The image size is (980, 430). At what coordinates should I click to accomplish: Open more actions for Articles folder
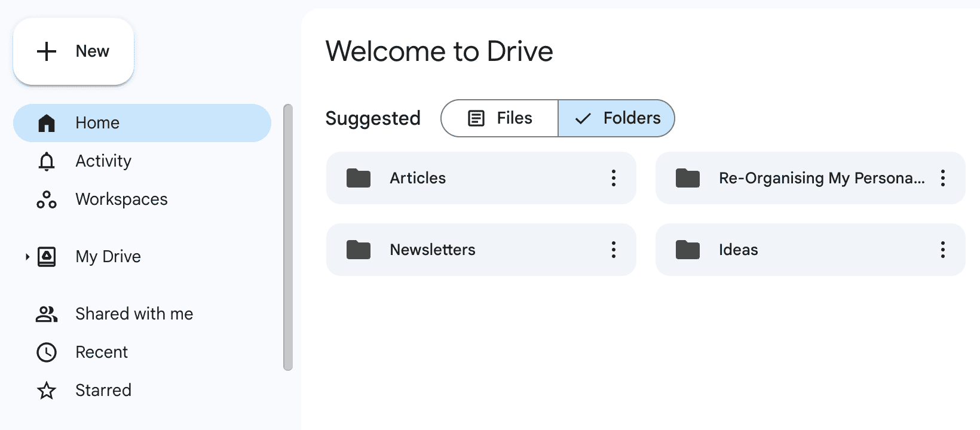(614, 178)
